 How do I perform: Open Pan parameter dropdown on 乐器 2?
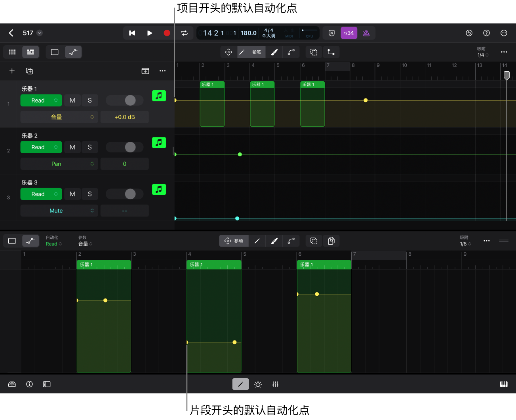[59, 164]
